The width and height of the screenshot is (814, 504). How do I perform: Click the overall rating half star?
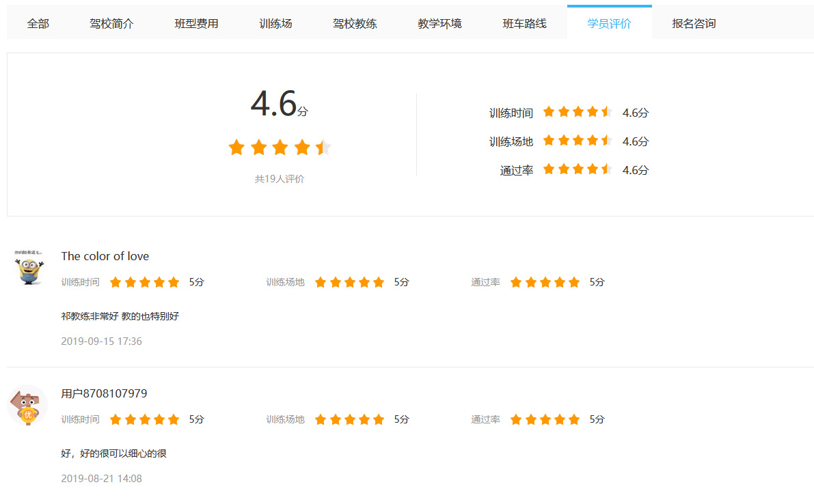[x=323, y=148]
